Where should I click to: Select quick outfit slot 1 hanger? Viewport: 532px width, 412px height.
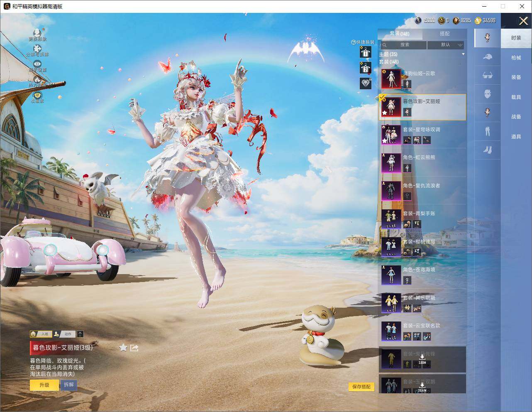click(366, 52)
